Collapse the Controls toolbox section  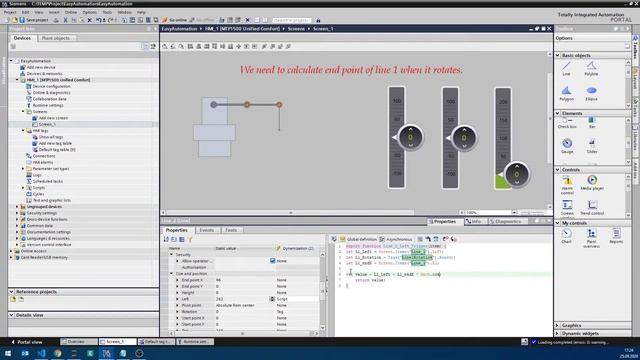[x=558, y=169]
